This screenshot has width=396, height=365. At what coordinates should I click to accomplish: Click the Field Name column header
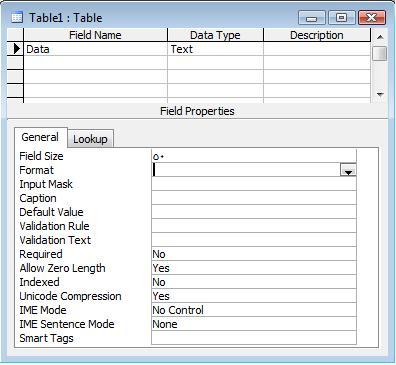tap(95, 35)
